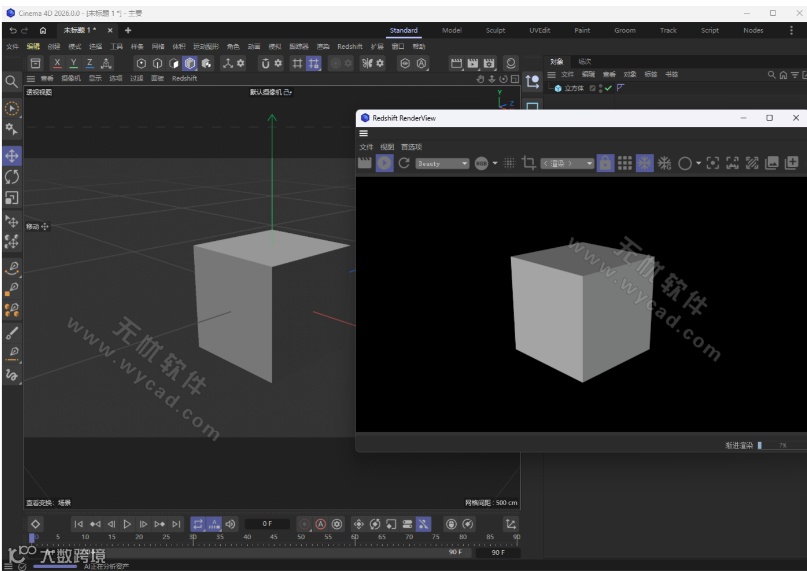This screenshot has width=807, height=571.
Task: Jump to the timeline start
Action: [78, 524]
